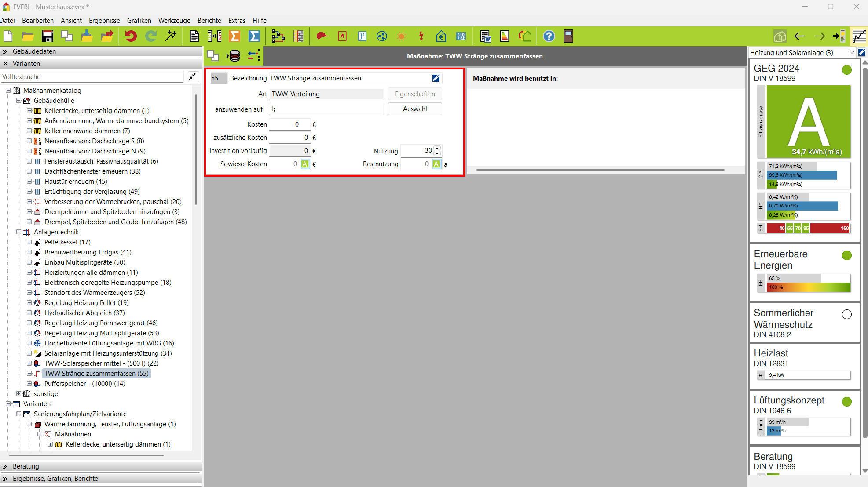868x487 pixels.
Task: Click the database icon above measure form
Action: (234, 56)
